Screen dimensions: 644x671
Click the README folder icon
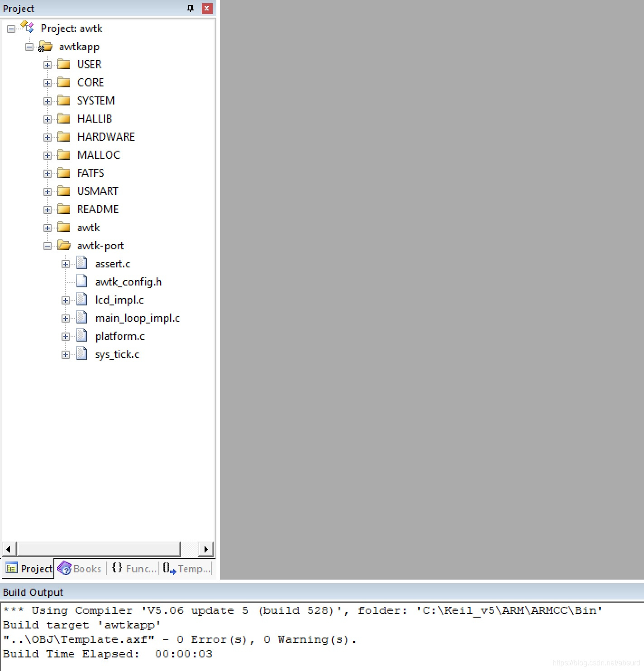pos(64,209)
